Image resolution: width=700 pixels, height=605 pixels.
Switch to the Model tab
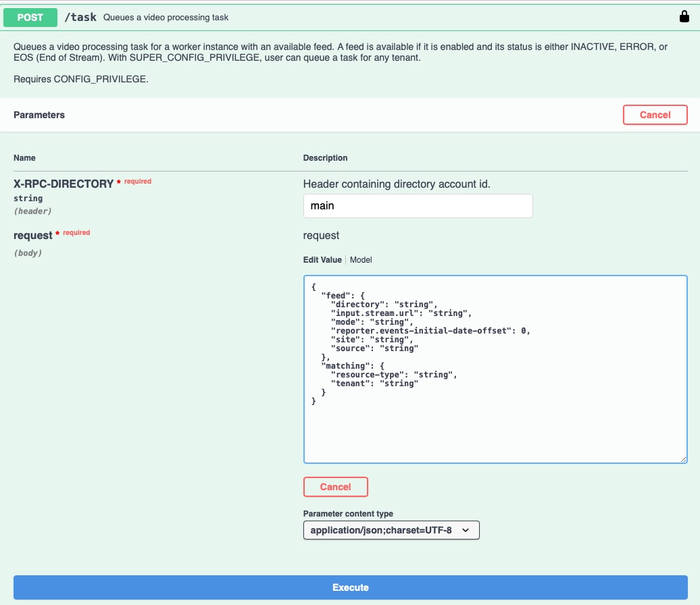(x=361, y=260)
